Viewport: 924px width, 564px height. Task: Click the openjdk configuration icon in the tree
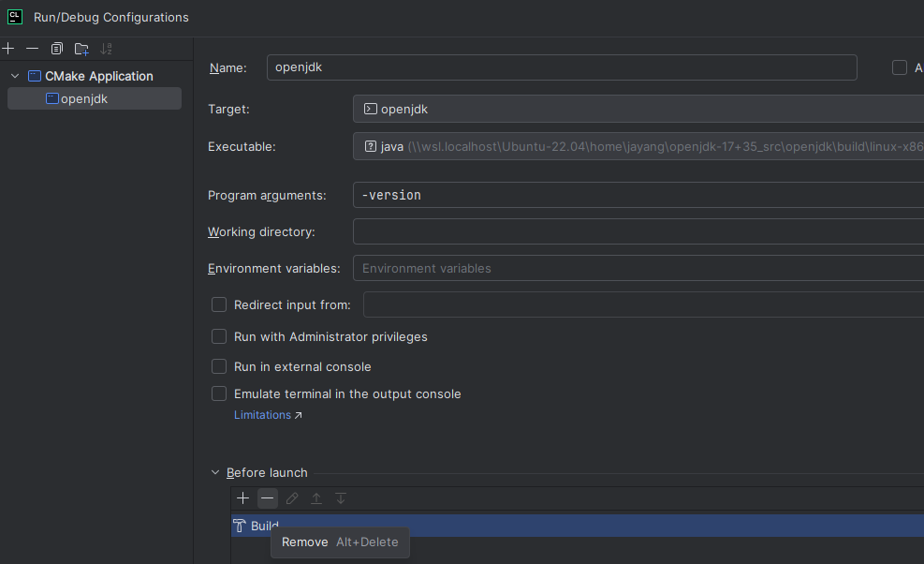pyautogui.click(x=52, y=98)
